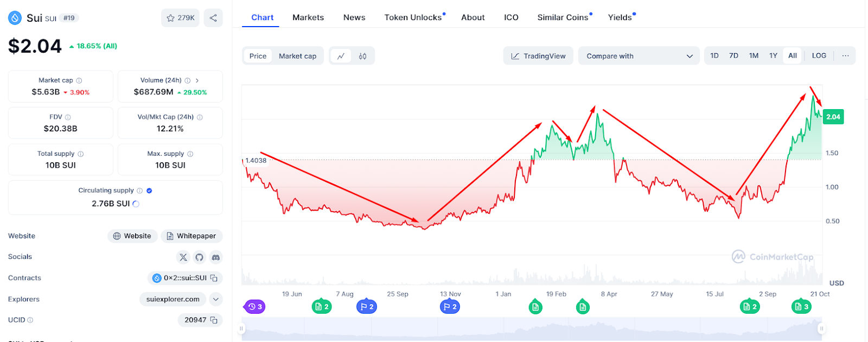Click the $5.63B market cap value
868x342 pixels.
tap(46, 92)
